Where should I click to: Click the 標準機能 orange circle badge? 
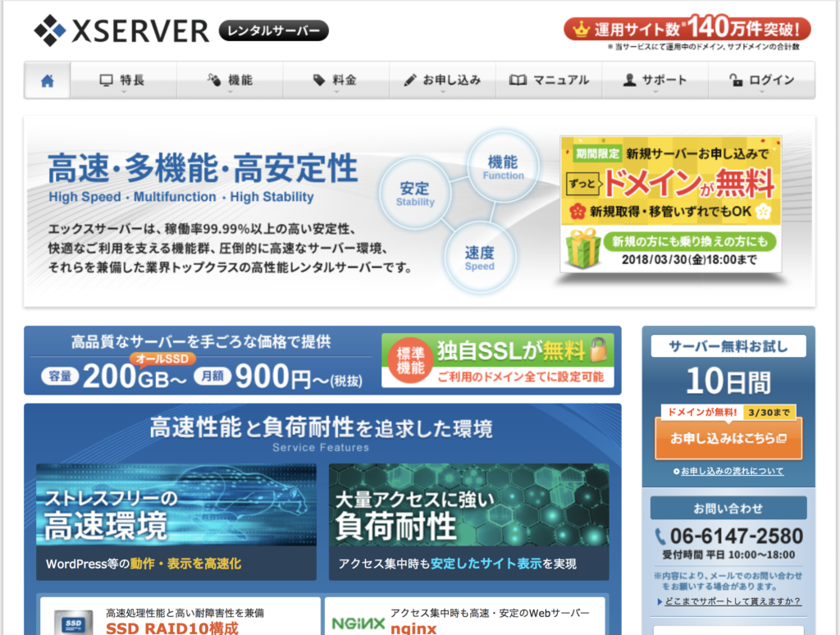(410, 361)
